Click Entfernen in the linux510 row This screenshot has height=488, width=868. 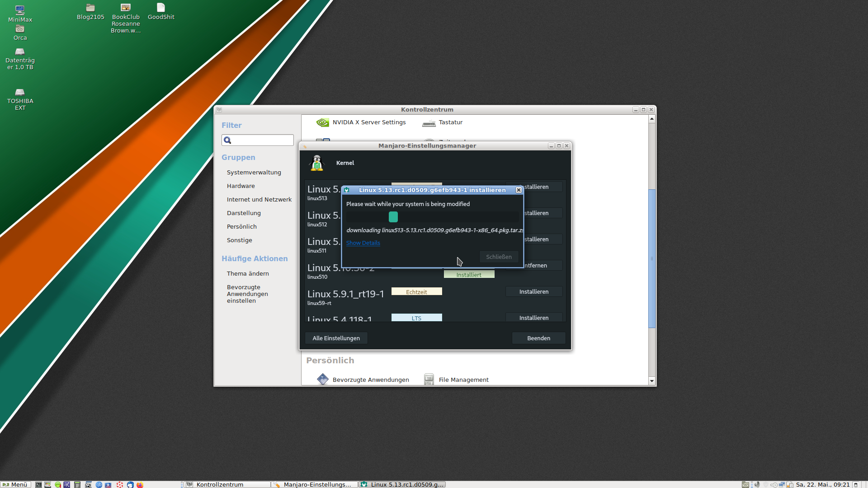(x=544, y=265)
